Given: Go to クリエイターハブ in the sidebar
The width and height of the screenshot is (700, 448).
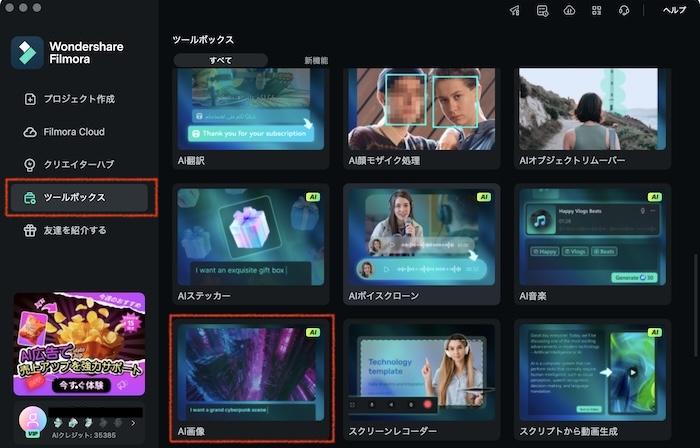Looking at the screenshot, I should coord(79,165).
